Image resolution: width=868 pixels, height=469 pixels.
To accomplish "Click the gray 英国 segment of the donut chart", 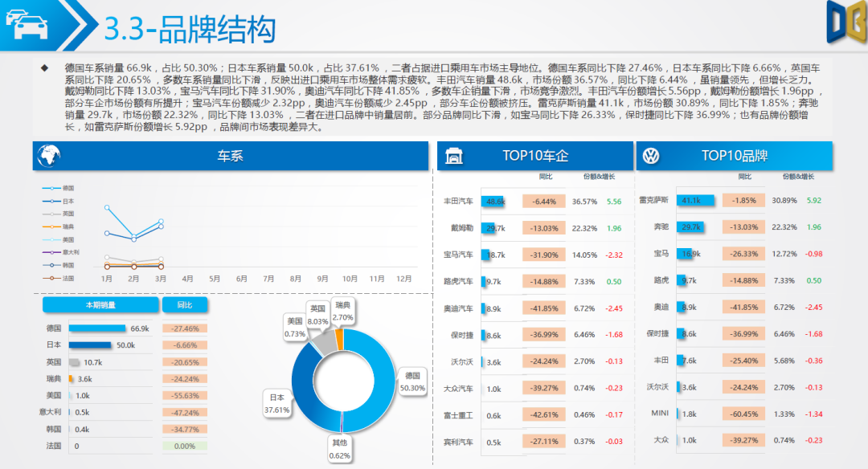I will 326,343.
